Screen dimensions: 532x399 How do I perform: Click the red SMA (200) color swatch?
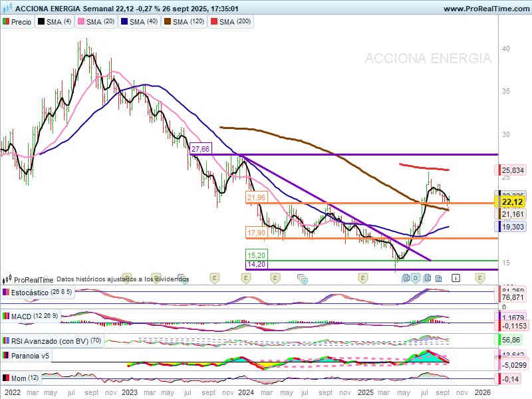[x=214, y=22]
